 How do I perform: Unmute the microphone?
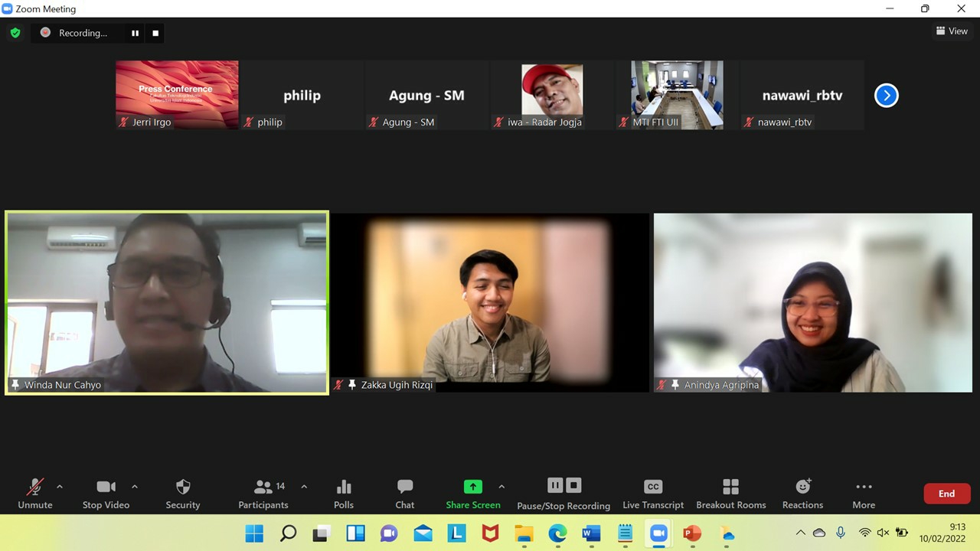(x=35, y=493)
